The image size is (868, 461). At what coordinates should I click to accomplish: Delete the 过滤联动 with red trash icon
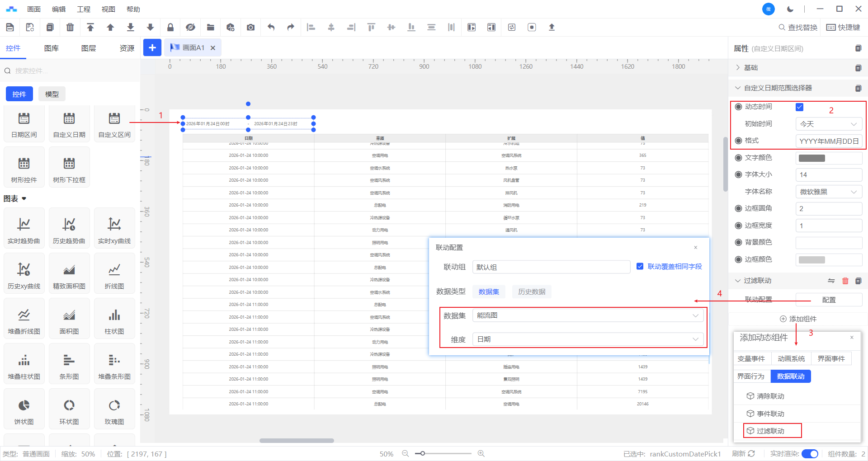845,281
